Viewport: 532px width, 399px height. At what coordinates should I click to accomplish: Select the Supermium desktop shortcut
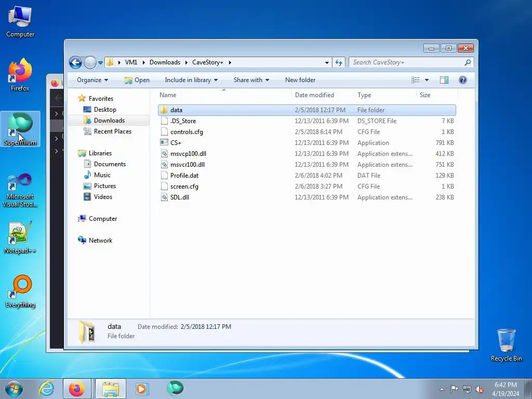20,129
